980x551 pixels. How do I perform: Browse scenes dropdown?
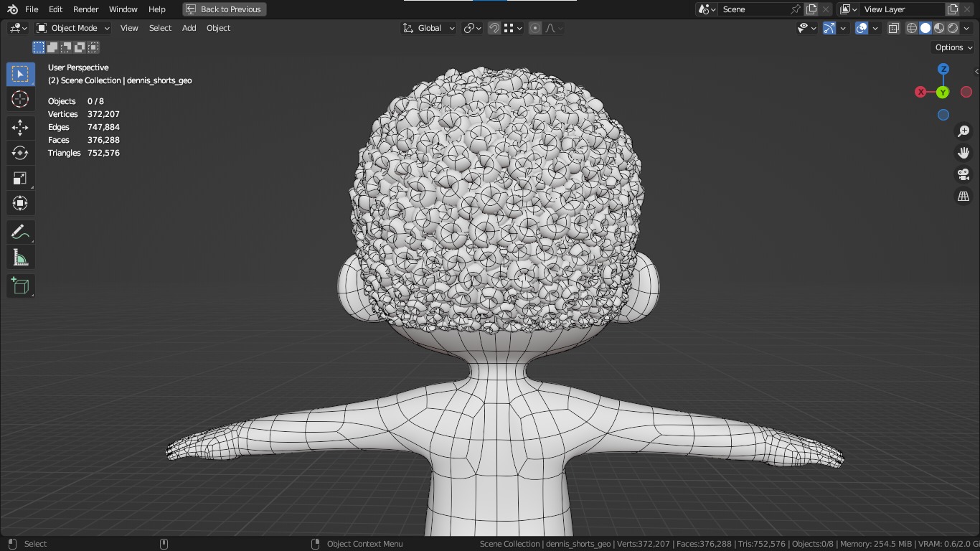click(x=707, y=9)
